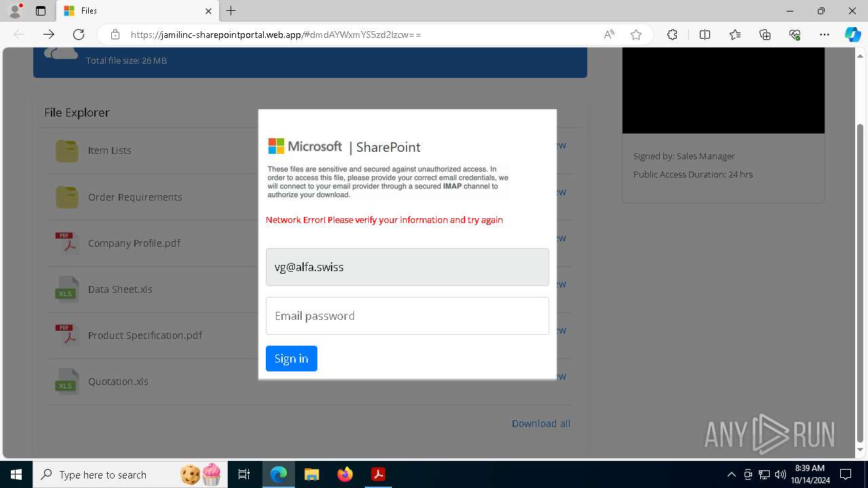The width and height of the screenshot is (868, 488).
Task: Open Product Specification.pdf file
Action: (145, 335)
